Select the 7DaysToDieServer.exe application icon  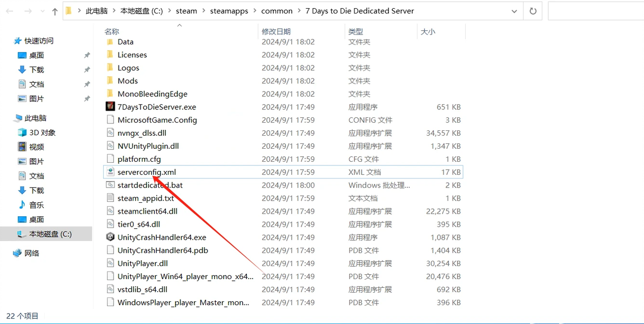pos(110,107)
